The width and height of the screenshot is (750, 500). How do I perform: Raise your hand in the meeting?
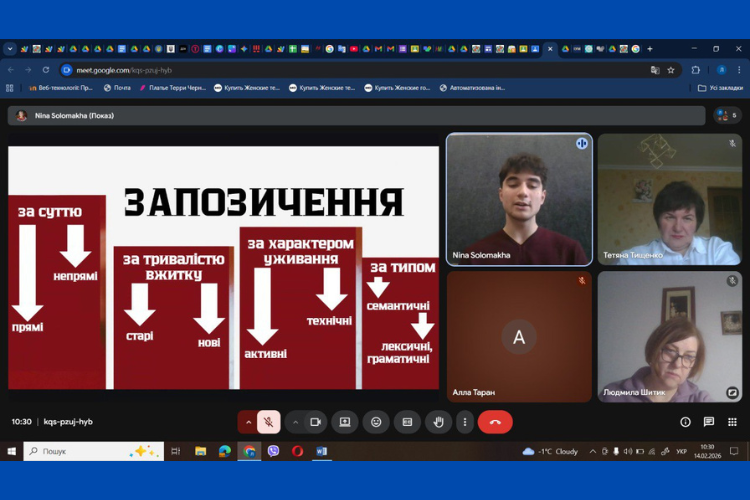click(x=437, y=422)
